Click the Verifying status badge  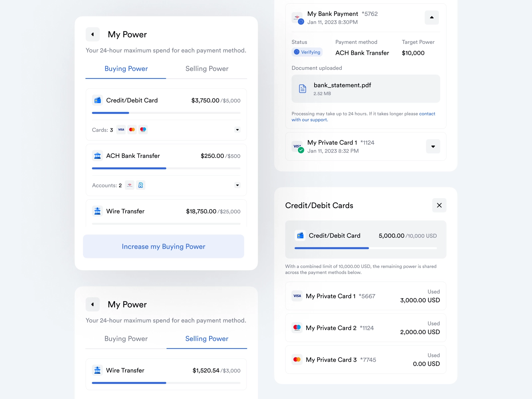click(307, 52)
